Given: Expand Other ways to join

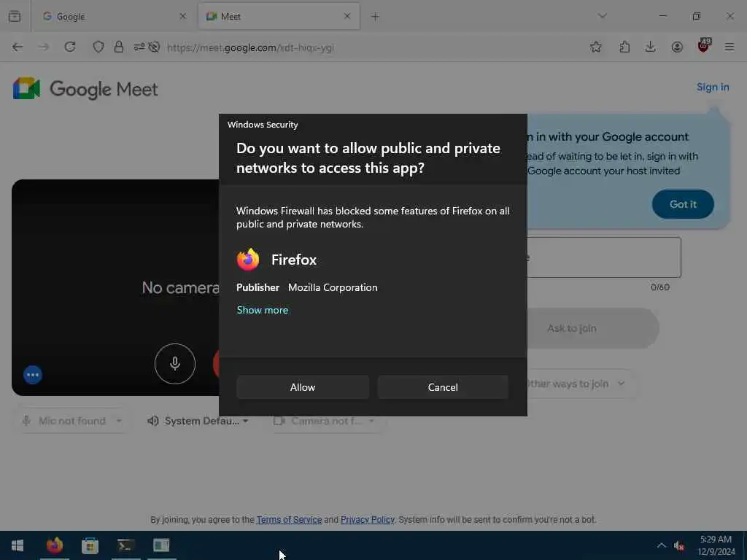Looking at the screenshot, I should (x=581, y=384).
